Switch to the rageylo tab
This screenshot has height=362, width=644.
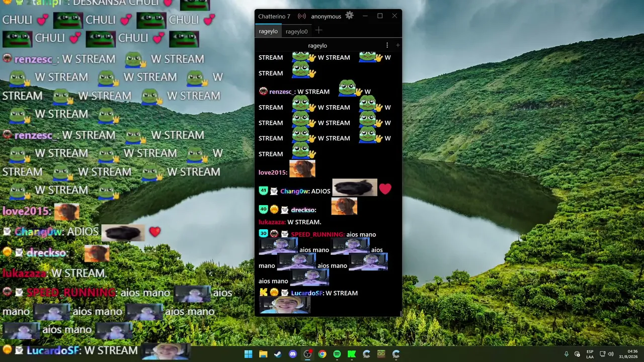[268, 31]
